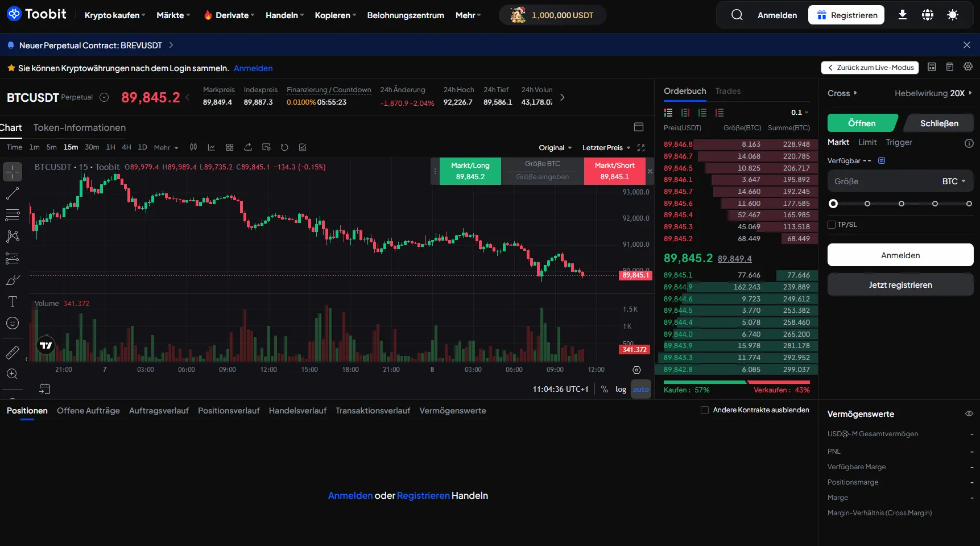Image resolution: width=980 pixels, height=546 pixels.
Task: Enable the TP/SL checkbox
Action: pos(832,225)
